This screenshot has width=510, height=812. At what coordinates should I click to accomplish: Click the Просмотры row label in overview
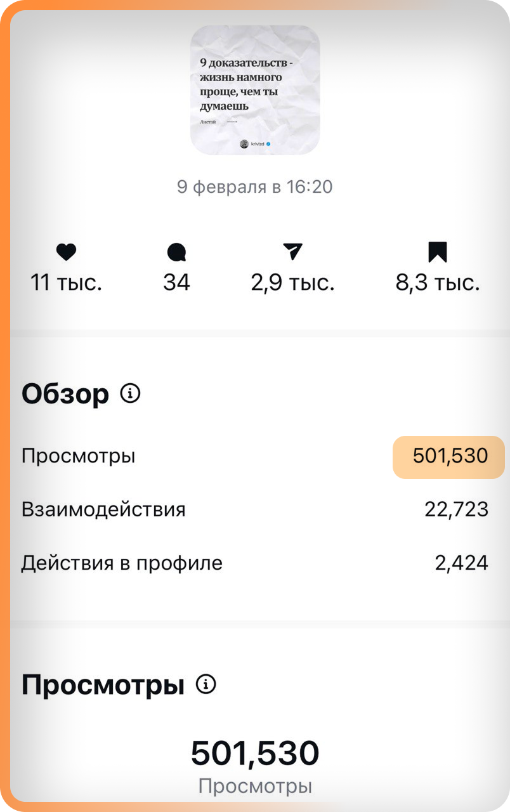pyautogui.click(x=79, y=456)
